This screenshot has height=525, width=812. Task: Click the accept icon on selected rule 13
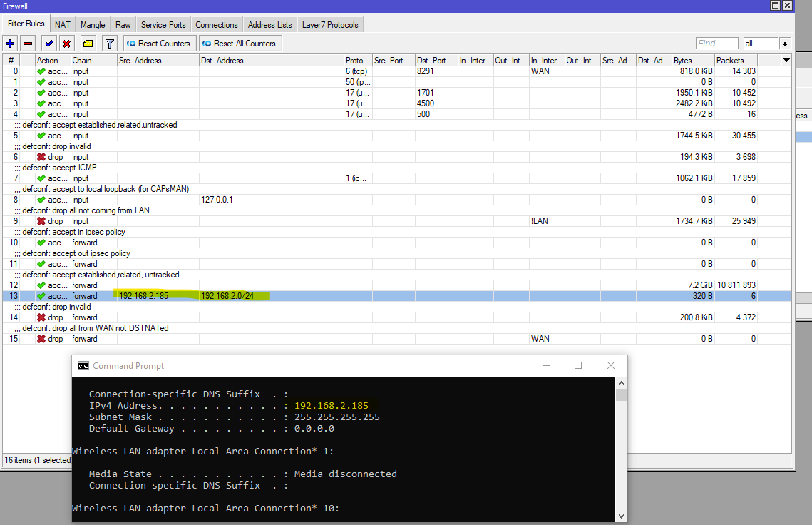[41, 296]
